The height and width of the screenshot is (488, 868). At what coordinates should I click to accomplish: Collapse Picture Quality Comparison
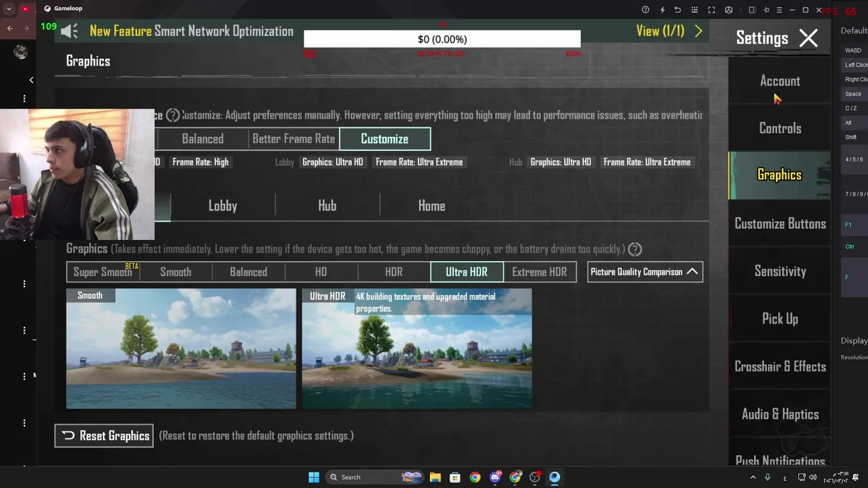click(x=645, y=272)
